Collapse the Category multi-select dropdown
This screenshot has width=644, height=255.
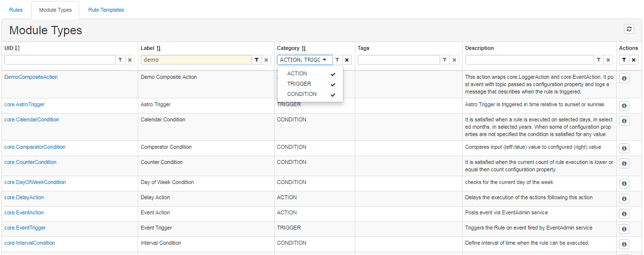[305, 60]
